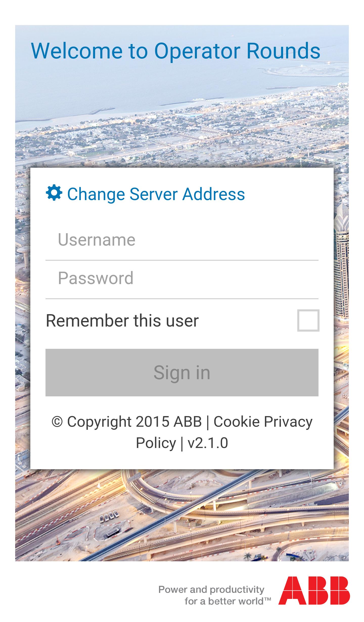The image size is (364, 622).
Task: Click the "for a better world" trademark line
Action: tap(228, 601)
